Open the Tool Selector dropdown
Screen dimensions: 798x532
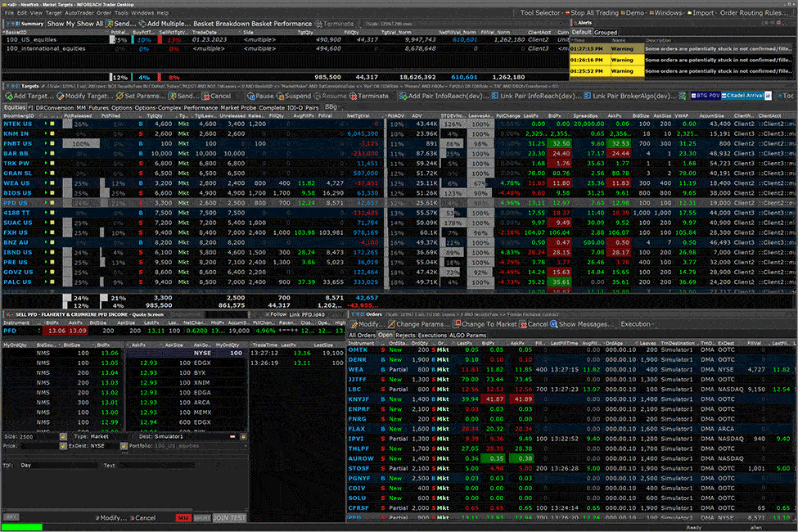pyautogui.click(x=541, y=13)
